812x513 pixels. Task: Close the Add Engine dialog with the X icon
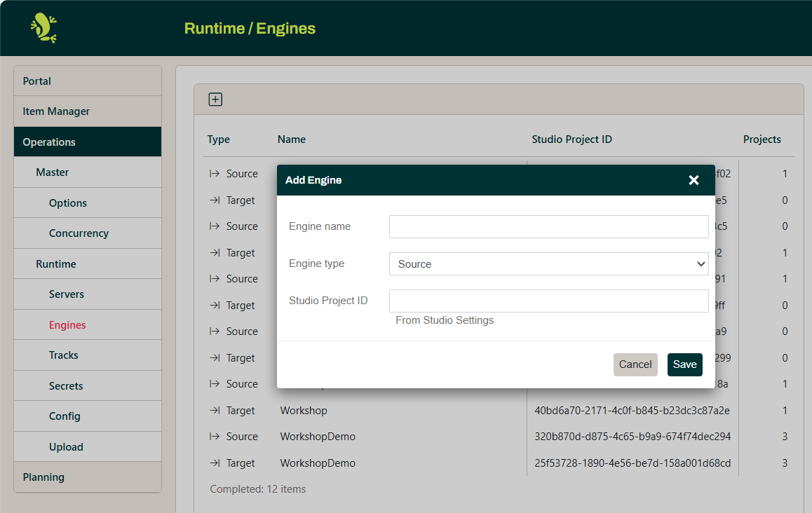(x=693, y=180)
